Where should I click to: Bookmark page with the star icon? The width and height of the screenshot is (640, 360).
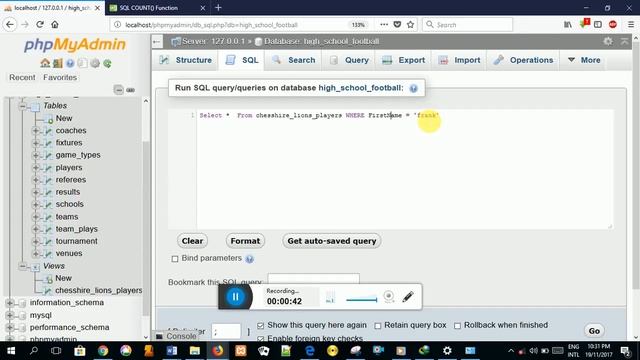(410, 24)
